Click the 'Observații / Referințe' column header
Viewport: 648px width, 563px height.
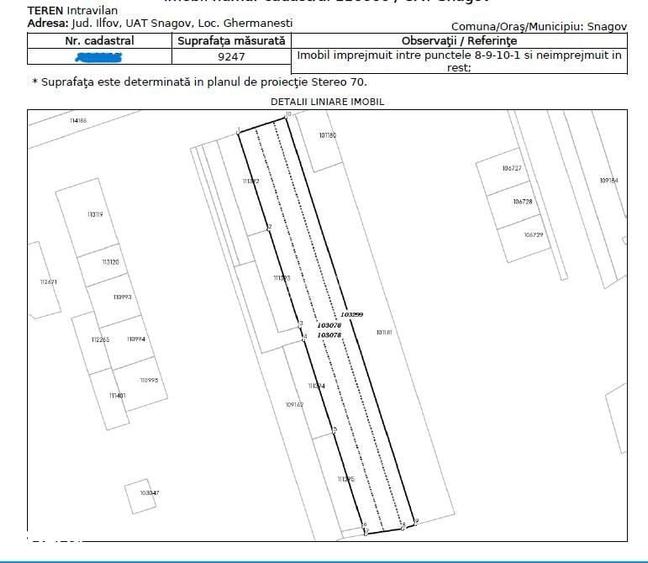coord(459,41)
